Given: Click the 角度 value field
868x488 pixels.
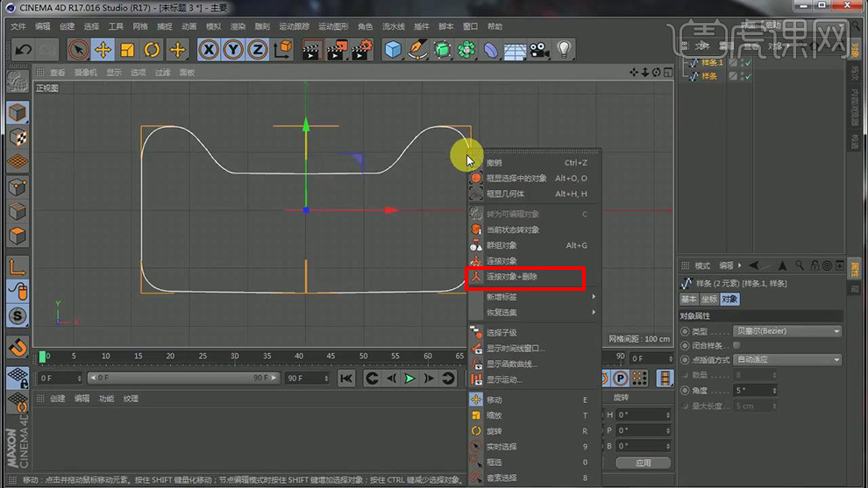Looking at the screenshot, I should pyautogui.click(x=755, y=391).
